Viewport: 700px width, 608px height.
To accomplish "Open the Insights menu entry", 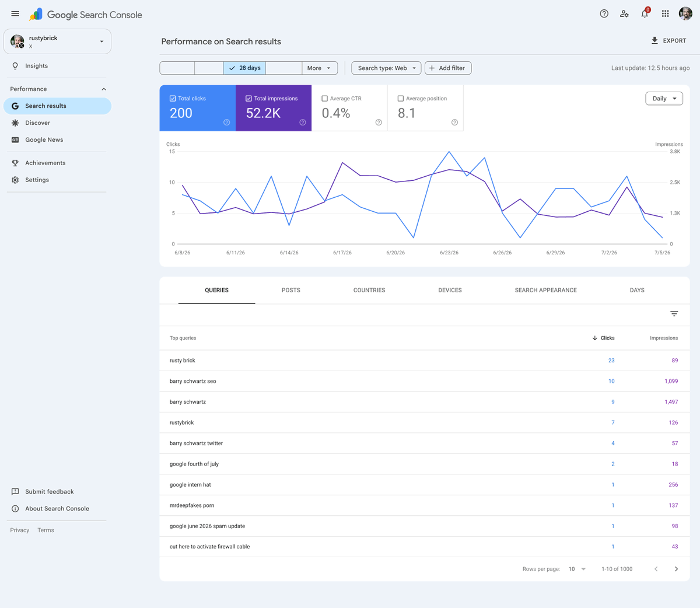I will 57,66.
